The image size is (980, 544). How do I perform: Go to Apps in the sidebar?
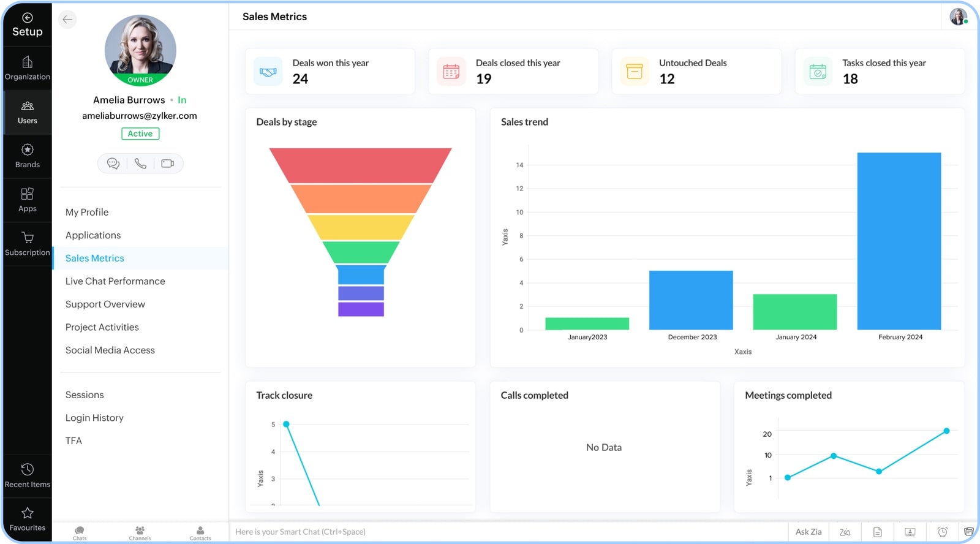click(x=28, y=200)
